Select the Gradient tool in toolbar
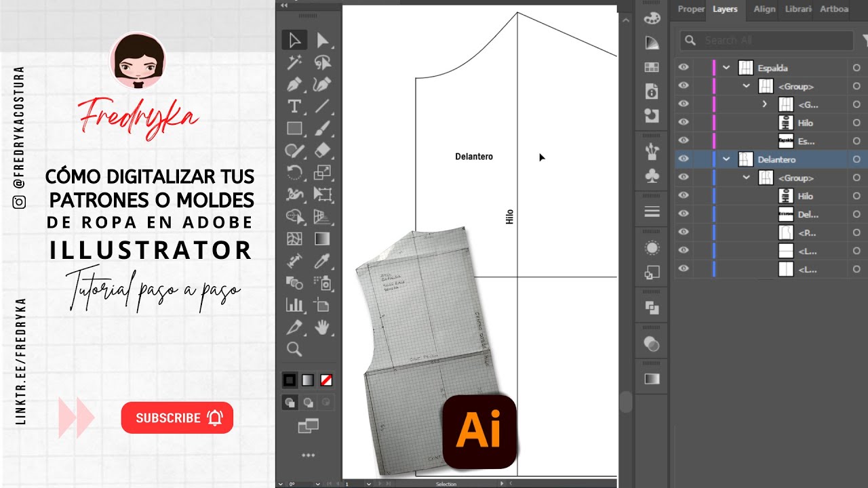Viewport: 868px width, 488px height. tap(323, 239)
